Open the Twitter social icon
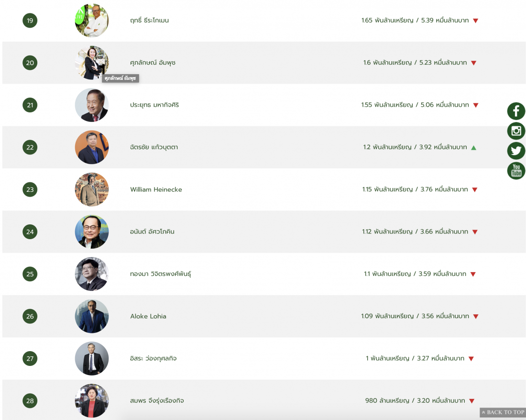 pos(516,151)
